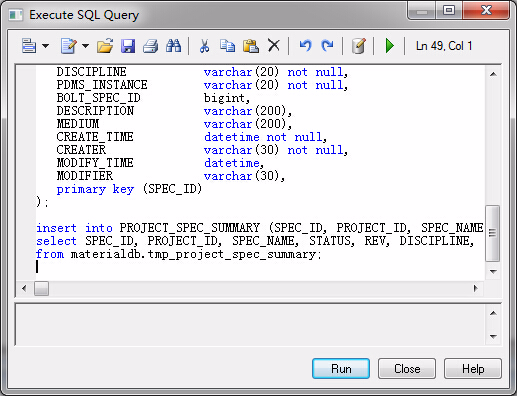The image size is (517, 396).
Task: Undo the last edit
Action: [305, 45]
